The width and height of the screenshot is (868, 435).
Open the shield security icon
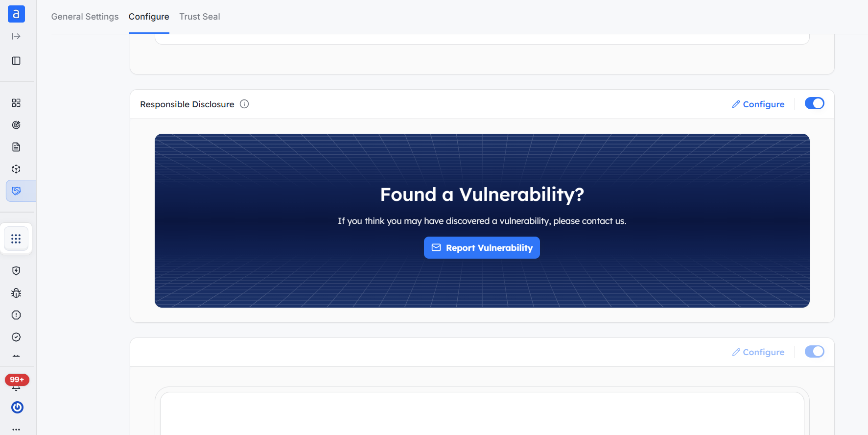(16, 271)
